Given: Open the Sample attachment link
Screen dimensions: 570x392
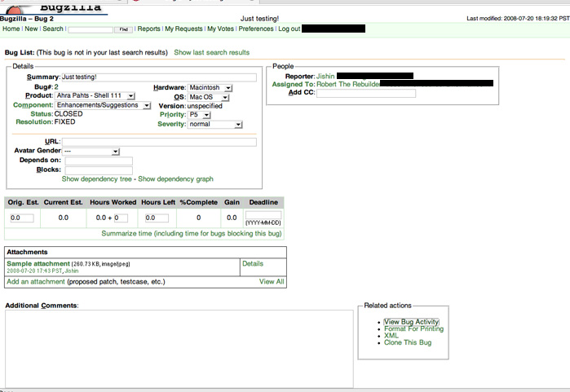Looking at the screenshot, I should point(38,264).
